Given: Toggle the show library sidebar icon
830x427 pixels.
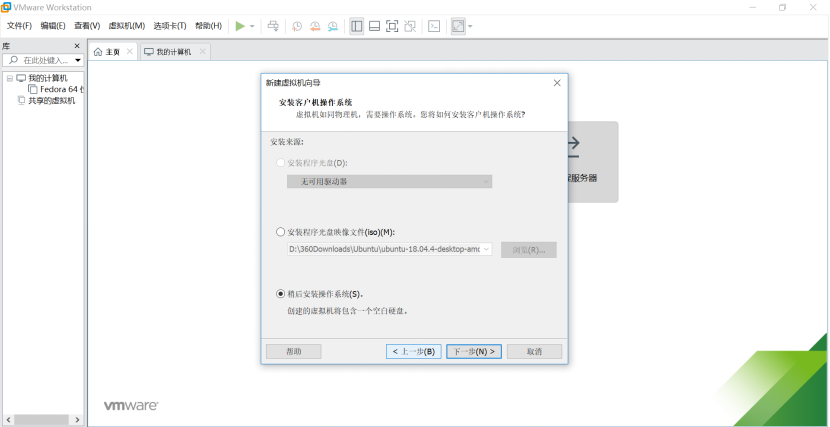Looking at the screenshot, I should point(357,26).
